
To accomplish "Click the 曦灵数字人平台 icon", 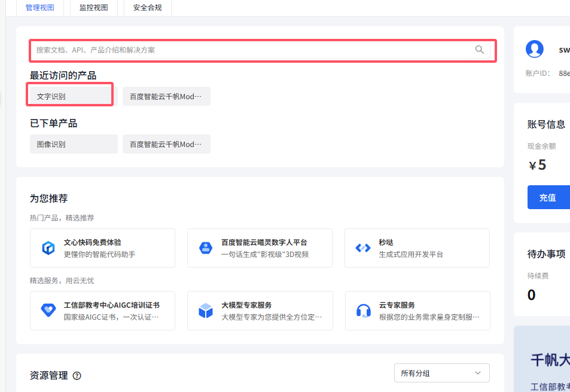I will point(206,248).
